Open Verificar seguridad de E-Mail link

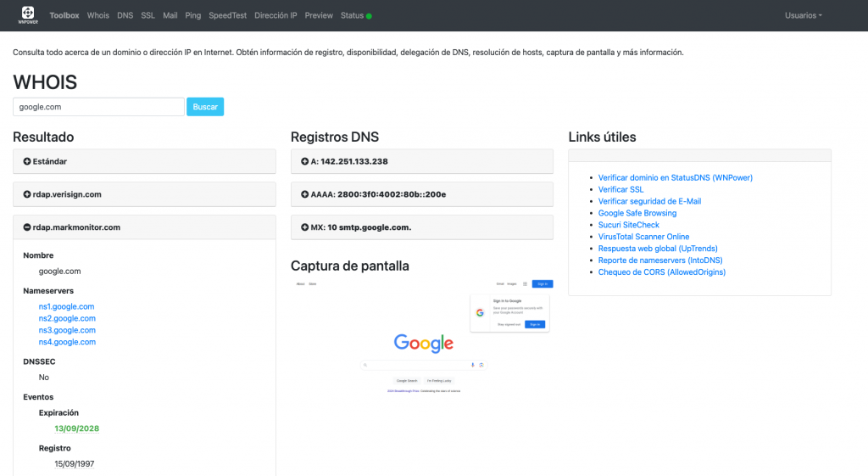[649, 201]
